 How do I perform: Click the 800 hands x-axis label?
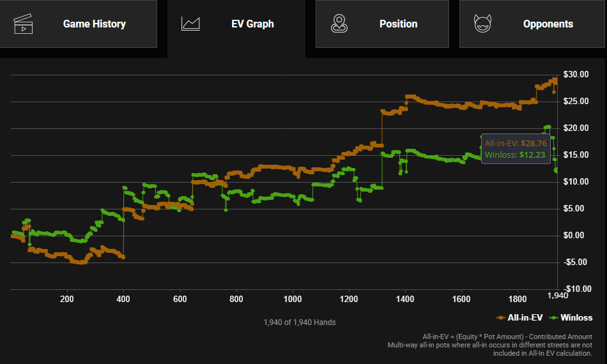click(x=236, y=299)
